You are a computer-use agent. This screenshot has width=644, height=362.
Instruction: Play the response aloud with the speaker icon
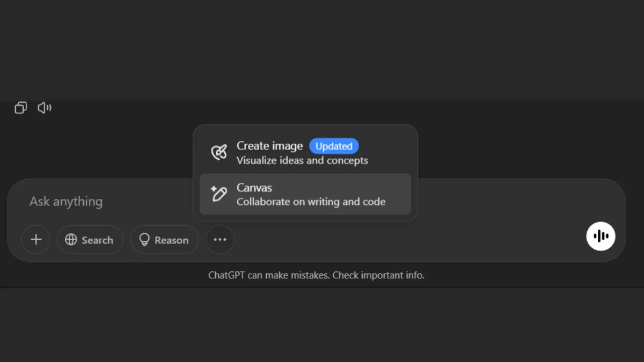[x=45, y=108]
